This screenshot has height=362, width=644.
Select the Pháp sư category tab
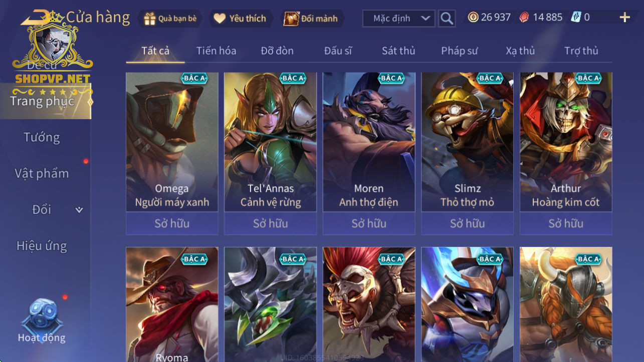(x=460, y=51)
